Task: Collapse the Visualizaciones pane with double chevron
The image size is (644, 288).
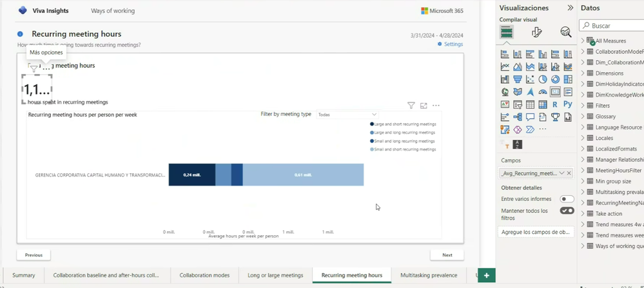Action: pyautogui.click(x=570, y=8)
